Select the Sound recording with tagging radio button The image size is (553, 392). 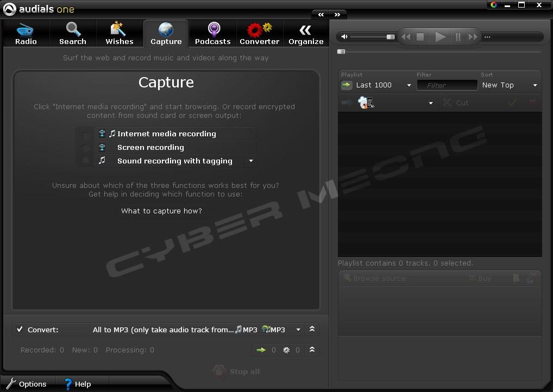coord(85,161)
